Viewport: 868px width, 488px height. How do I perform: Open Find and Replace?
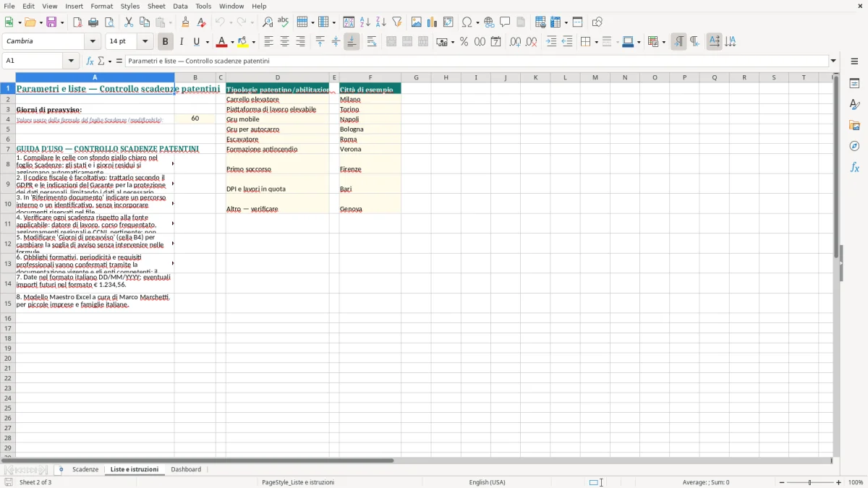coord(268,22)
